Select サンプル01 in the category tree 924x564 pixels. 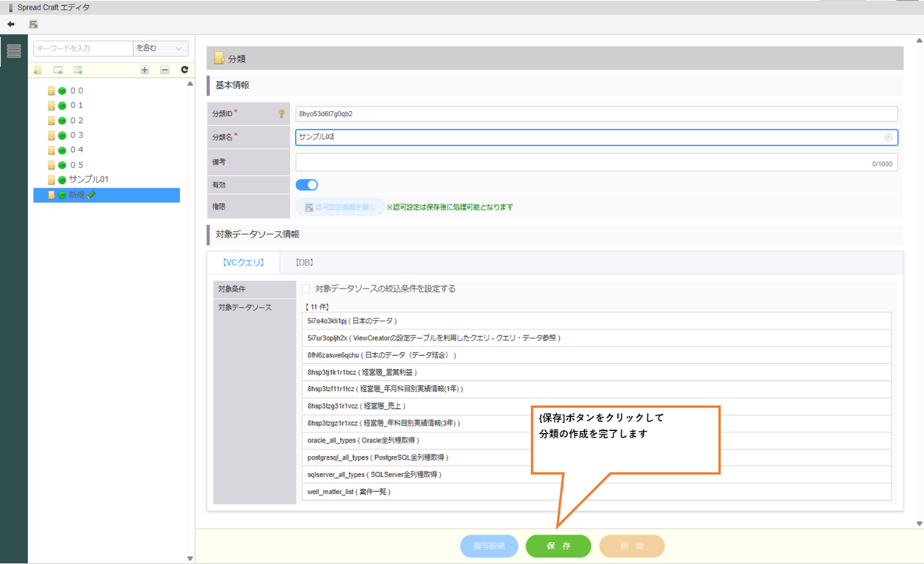tap(88, 179)
